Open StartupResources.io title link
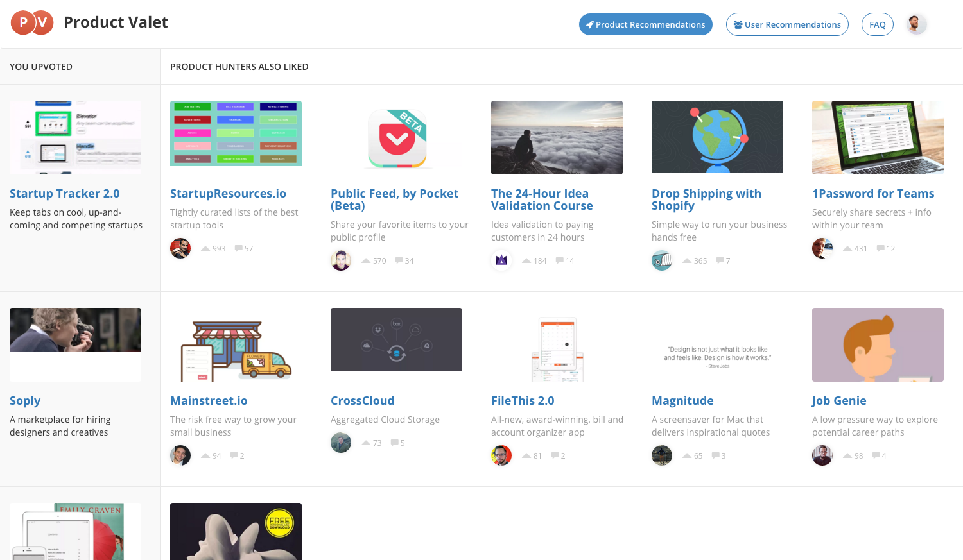Viewport: 963px width, 560px height. point(228,194)
